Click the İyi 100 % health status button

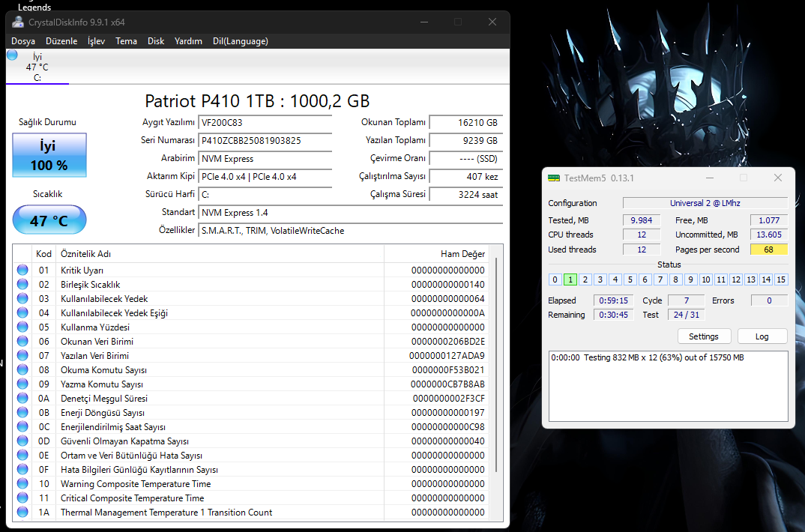[x=49, y=155]
